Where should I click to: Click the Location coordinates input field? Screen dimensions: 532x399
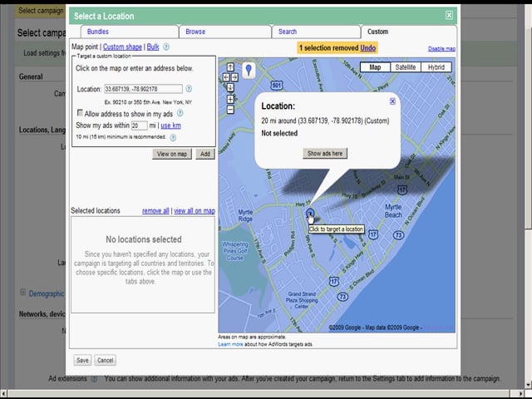[x=143, y=89]
